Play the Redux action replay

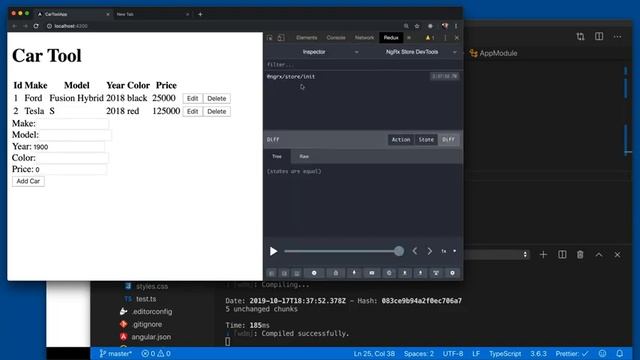click(273, 251)
